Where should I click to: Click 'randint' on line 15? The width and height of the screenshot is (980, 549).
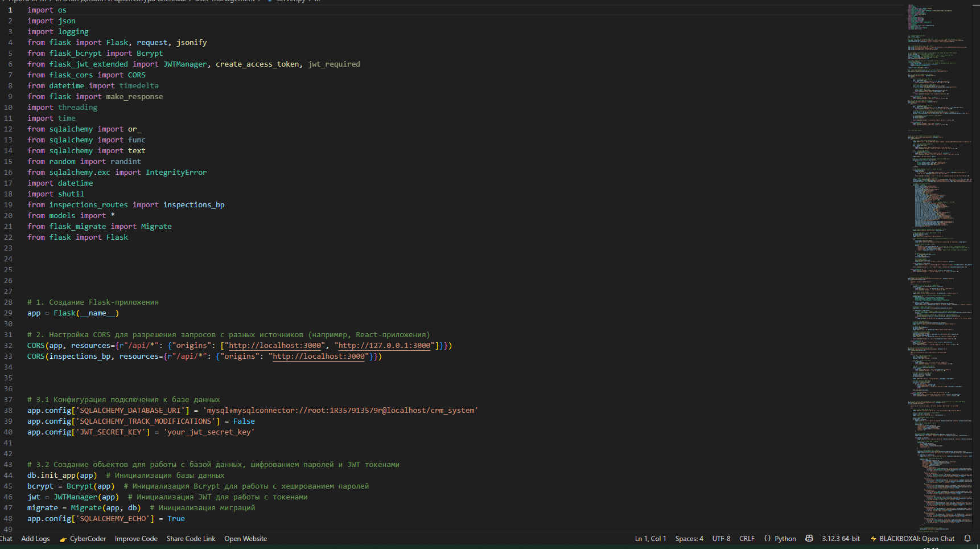pyautogui.click(x=126, y=162)
